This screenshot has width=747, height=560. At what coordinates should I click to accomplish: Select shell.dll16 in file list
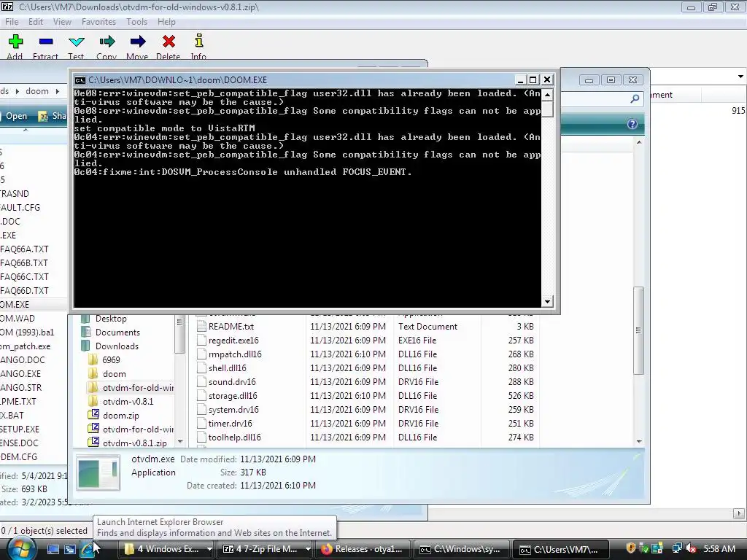click(228, 368)
